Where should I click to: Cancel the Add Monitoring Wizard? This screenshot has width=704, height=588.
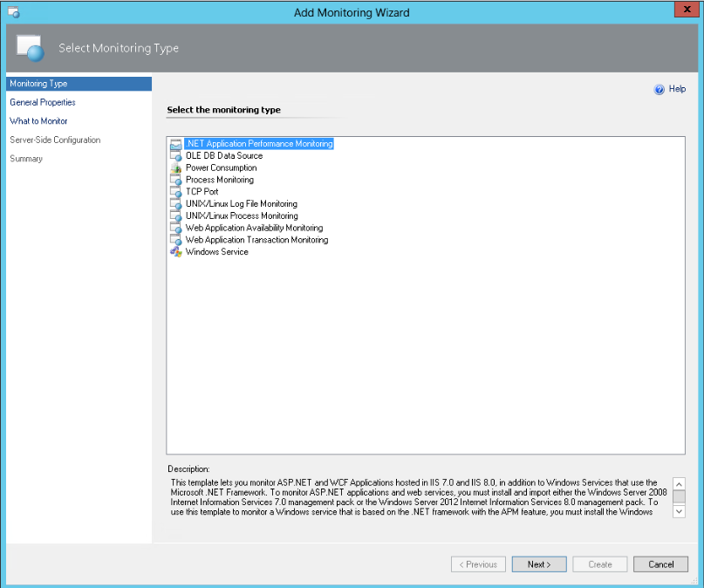pyautogui.click(x=660, y=564)
